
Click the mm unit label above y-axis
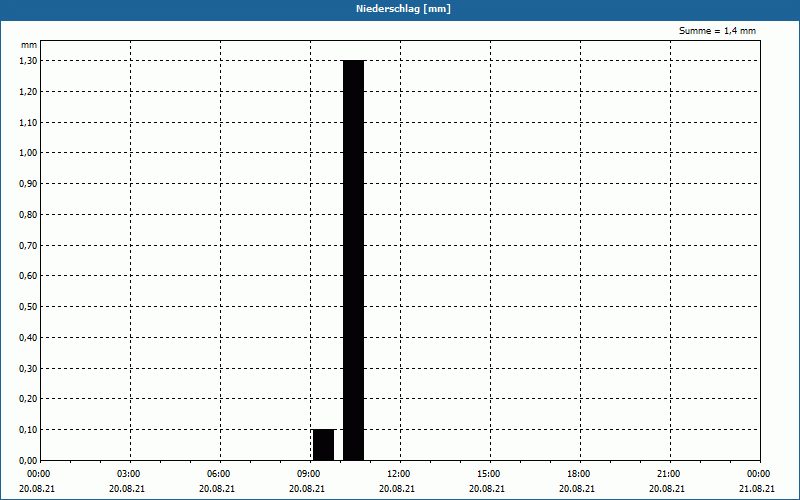(x=29, y=45)
